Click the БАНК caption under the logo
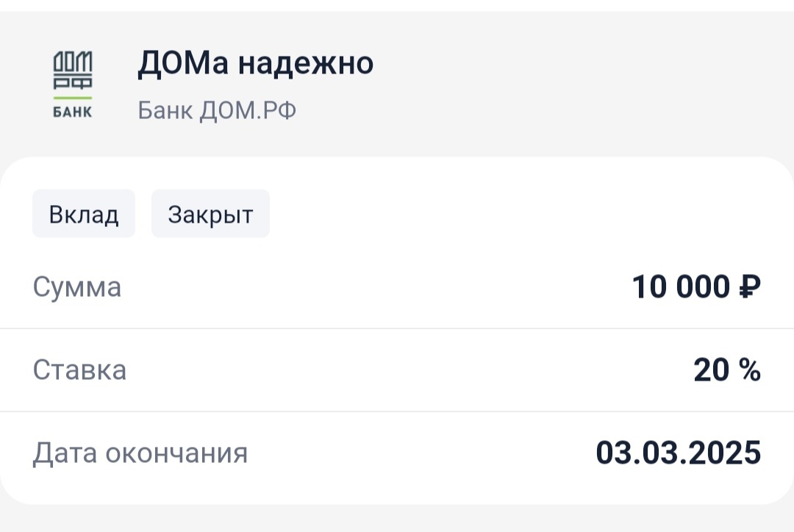 [72, 113]
